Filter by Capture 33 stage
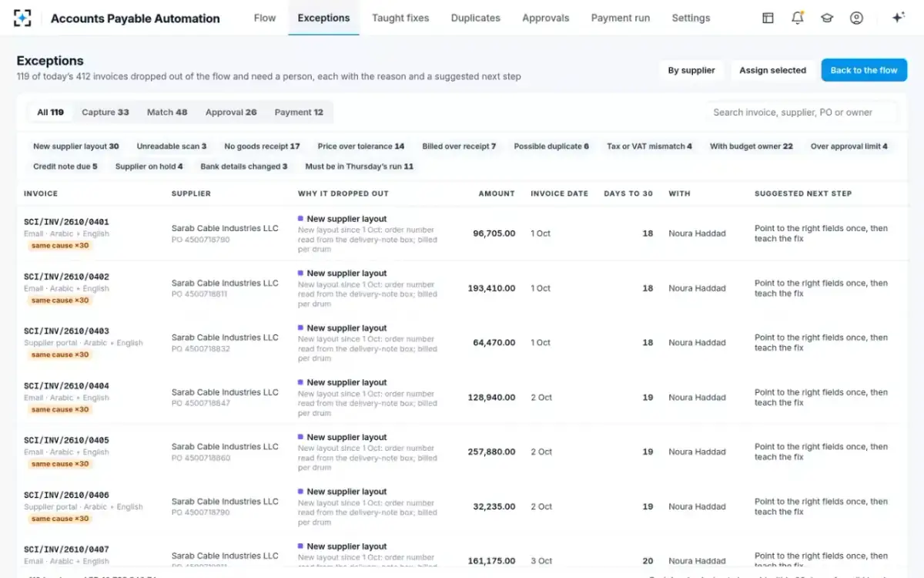Screen dimensions: 924x578 coord(105,113)
